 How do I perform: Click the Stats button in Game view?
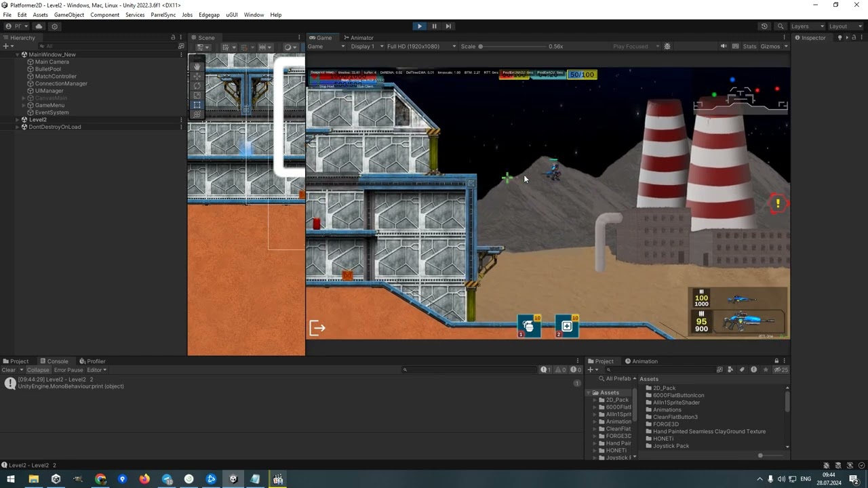tap(749, 47)
